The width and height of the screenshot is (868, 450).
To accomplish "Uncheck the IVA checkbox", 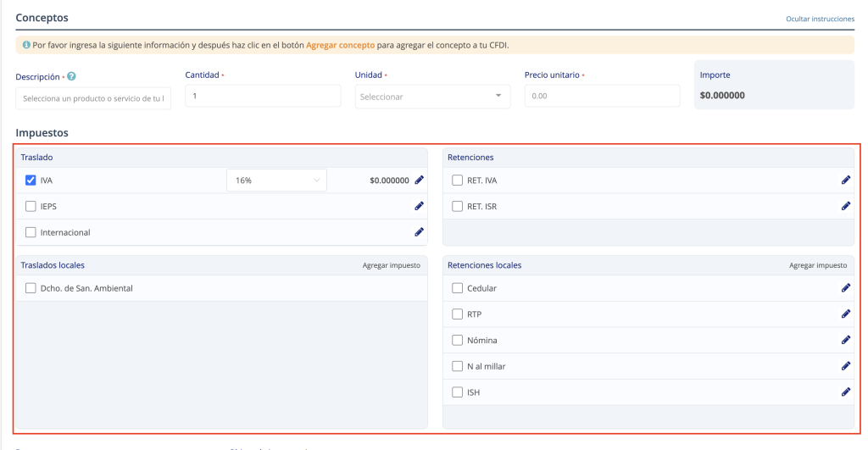I will point(31,181).
